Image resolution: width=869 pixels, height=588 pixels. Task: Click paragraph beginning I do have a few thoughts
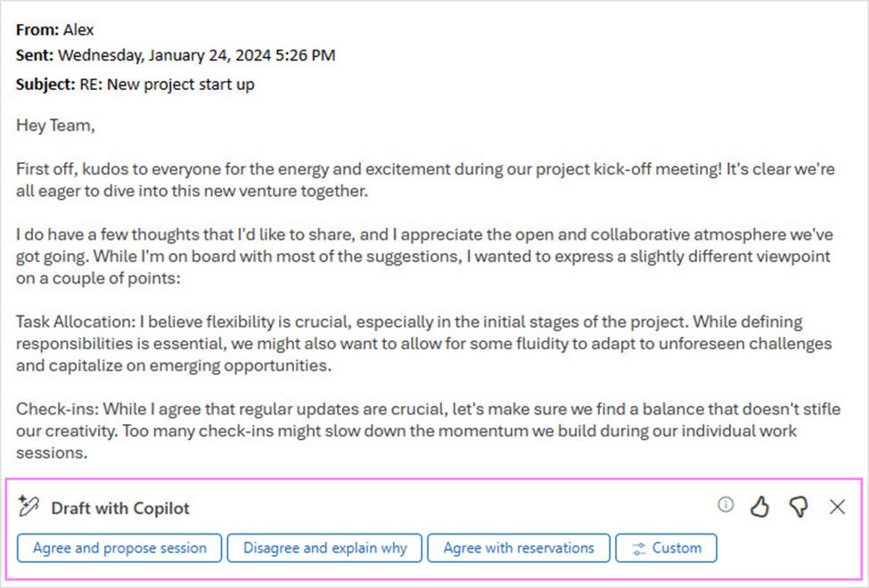[424, 256]
